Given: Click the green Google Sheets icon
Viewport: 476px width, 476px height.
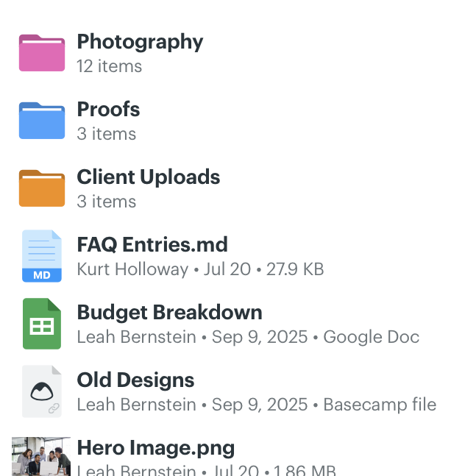Looking at the screenshot, I should coord(42,324).
